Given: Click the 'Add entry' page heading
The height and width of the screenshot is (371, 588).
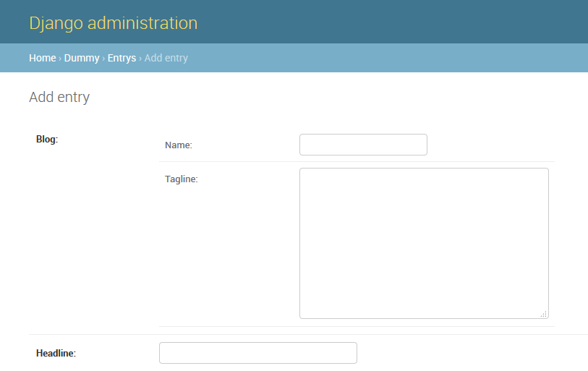Looking at the screenshot, I should click(59, 97).
